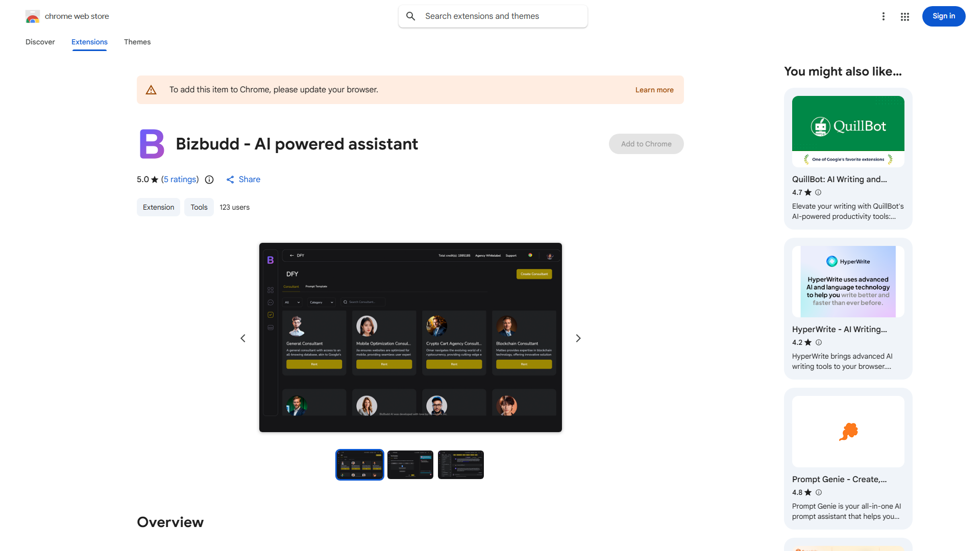The height and width of the screenshot is (551, 980).
Task: Click the Learn more link
Action: 654,90
